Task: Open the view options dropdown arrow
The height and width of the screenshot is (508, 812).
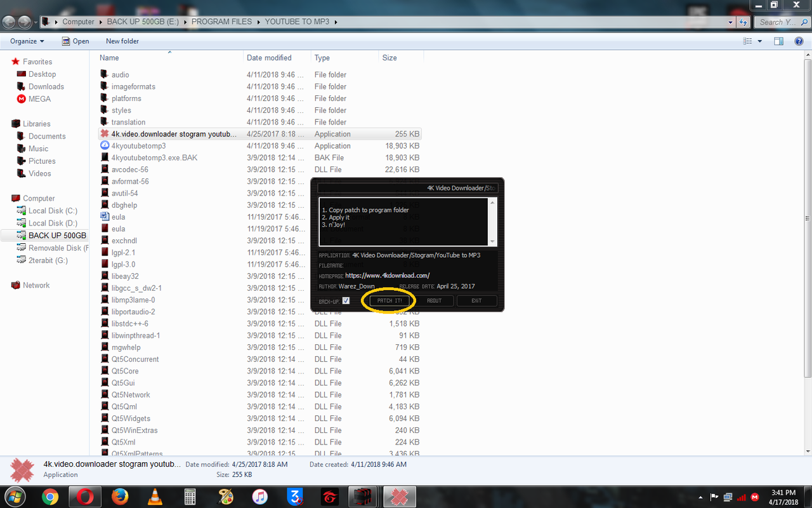Action: (760, 41)
